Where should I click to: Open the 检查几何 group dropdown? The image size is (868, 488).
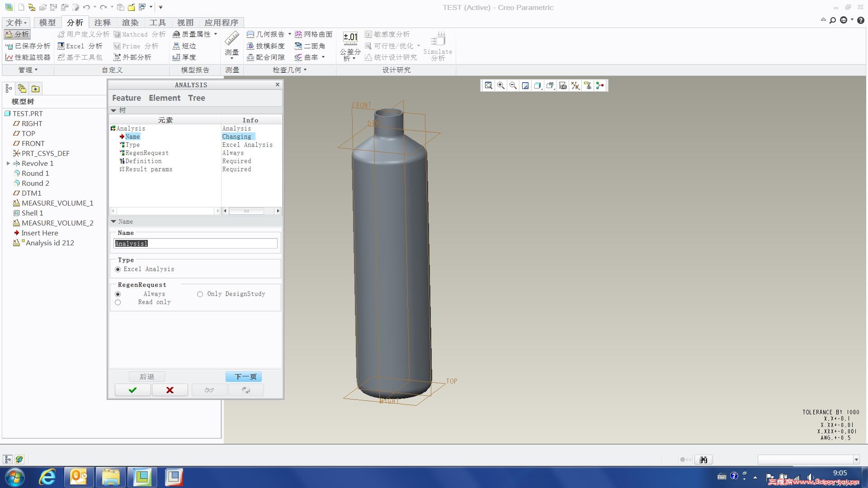(290, 70)
